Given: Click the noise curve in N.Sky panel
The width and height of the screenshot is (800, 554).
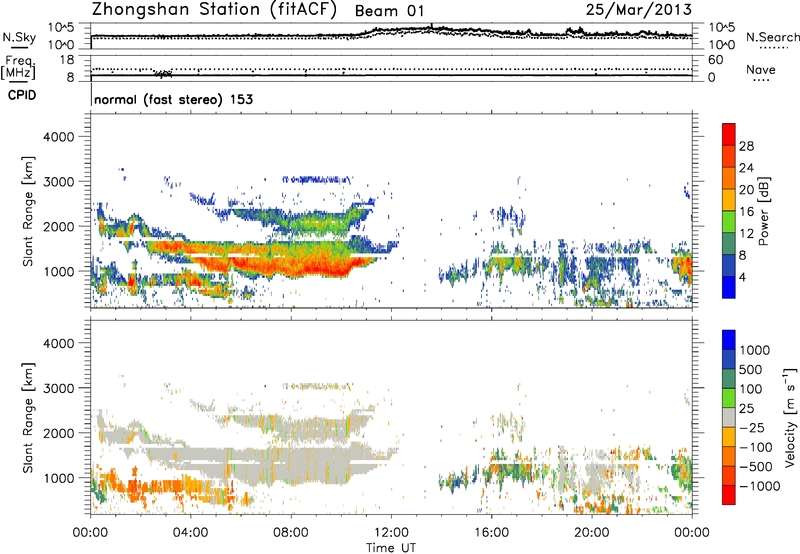Looking at the screenshot, I should (391, 33).
